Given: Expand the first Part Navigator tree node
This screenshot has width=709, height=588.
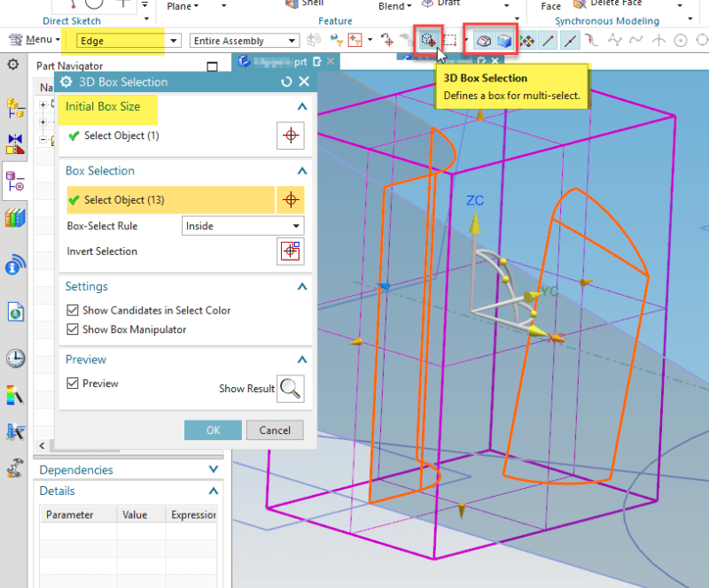Looking at the screenshot, I should 43,104.
